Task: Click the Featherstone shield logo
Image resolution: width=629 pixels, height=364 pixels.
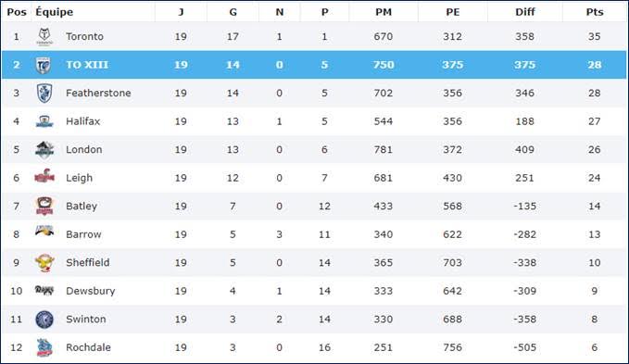Action: [44, 93]
